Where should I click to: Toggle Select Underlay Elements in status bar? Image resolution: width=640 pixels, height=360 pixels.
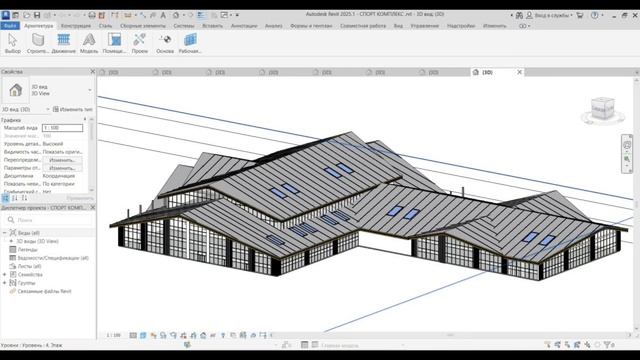tap(557, 345)
